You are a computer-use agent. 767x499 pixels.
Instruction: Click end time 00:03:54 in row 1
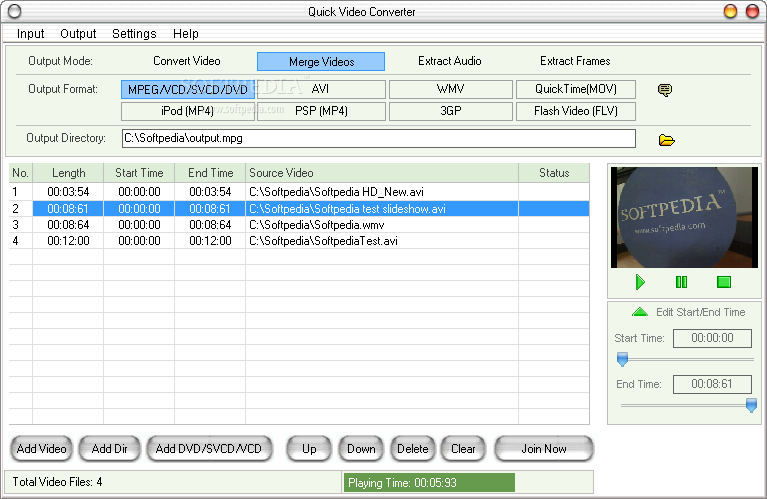[x=210, y=192]
